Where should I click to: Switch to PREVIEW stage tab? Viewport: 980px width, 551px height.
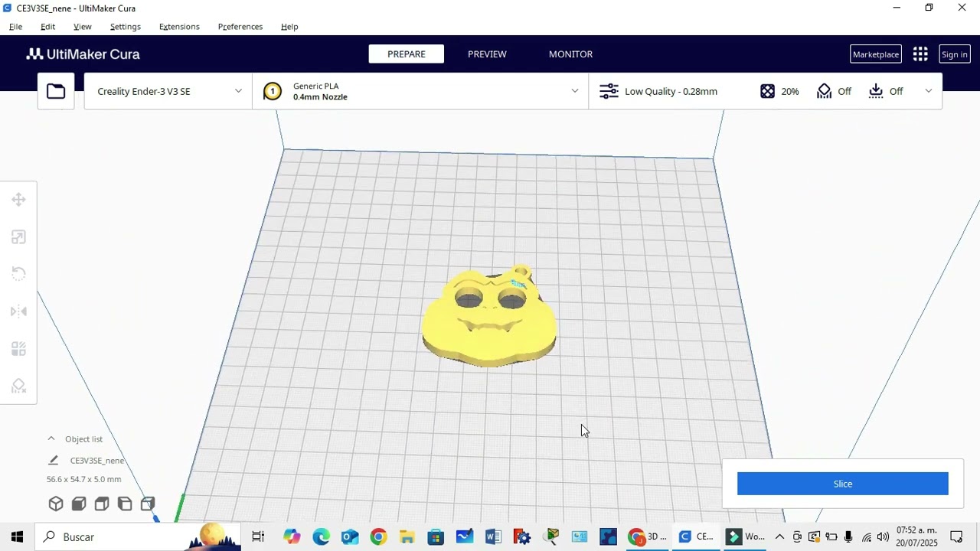point(487,54)
